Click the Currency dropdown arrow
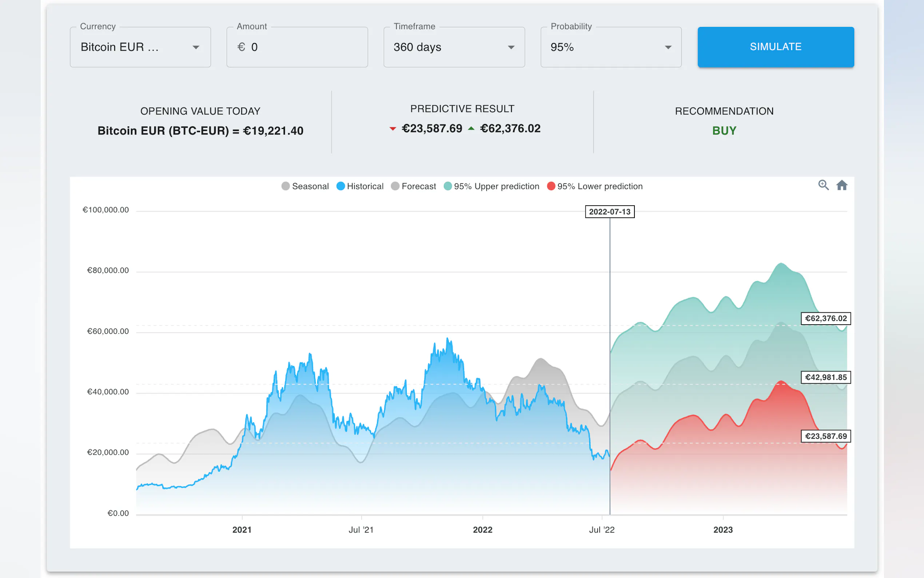The image size is (924, 578). coord(196,47)
